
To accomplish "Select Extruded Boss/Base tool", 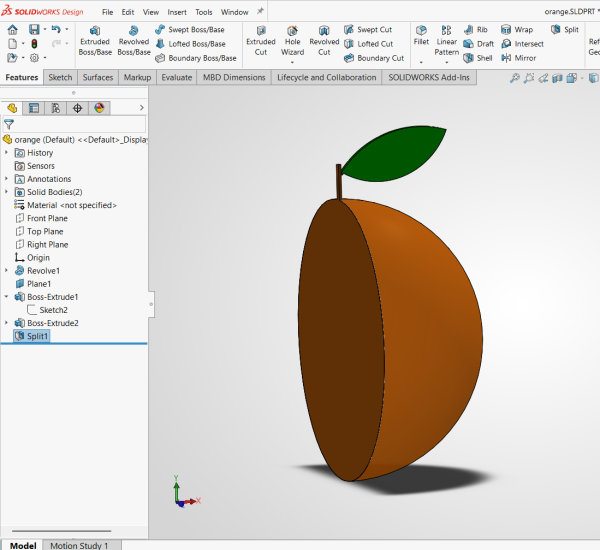I will tap(95, 41).
